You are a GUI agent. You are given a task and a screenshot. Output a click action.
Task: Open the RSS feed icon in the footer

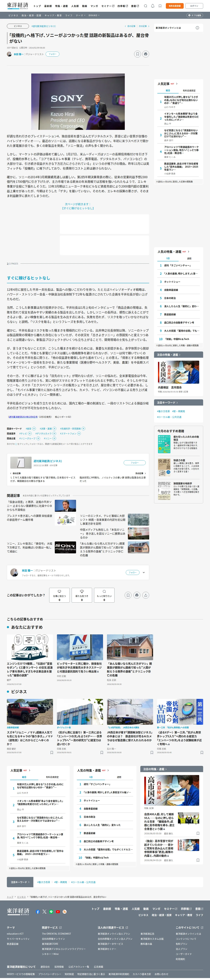coord(65,912)
